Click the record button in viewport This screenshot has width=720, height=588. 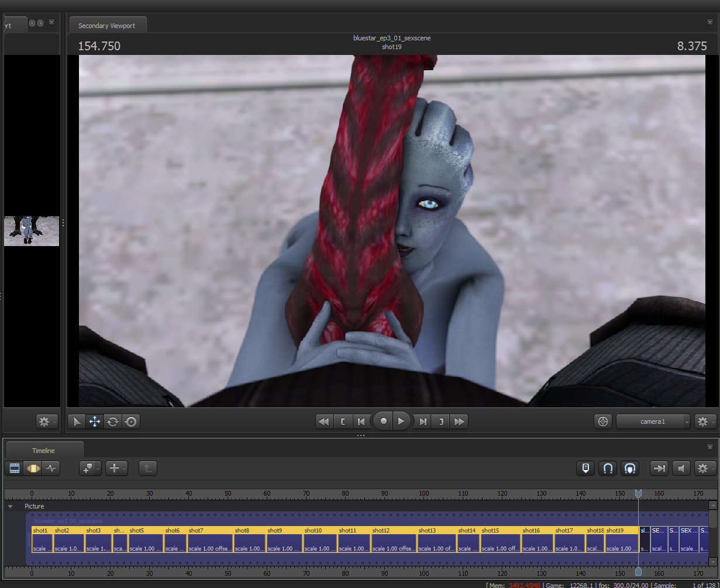point(383,421)
